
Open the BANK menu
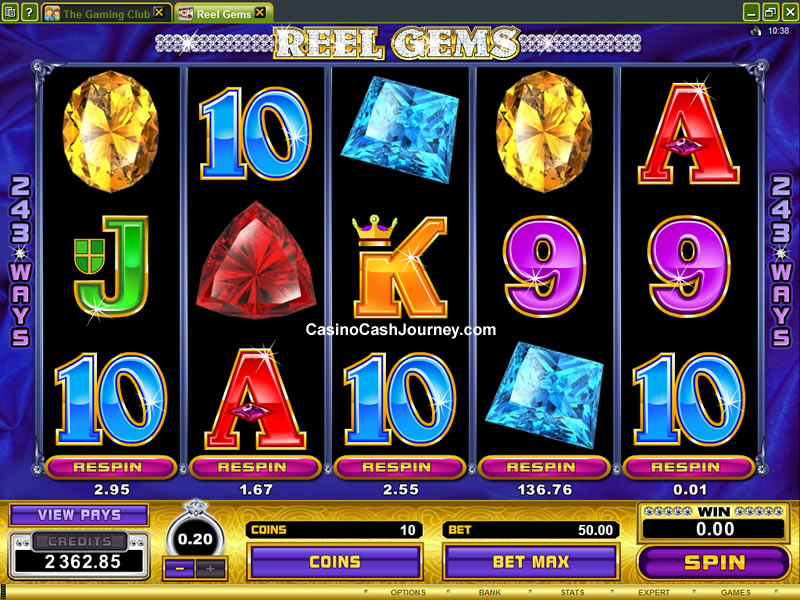coord(489,592)
